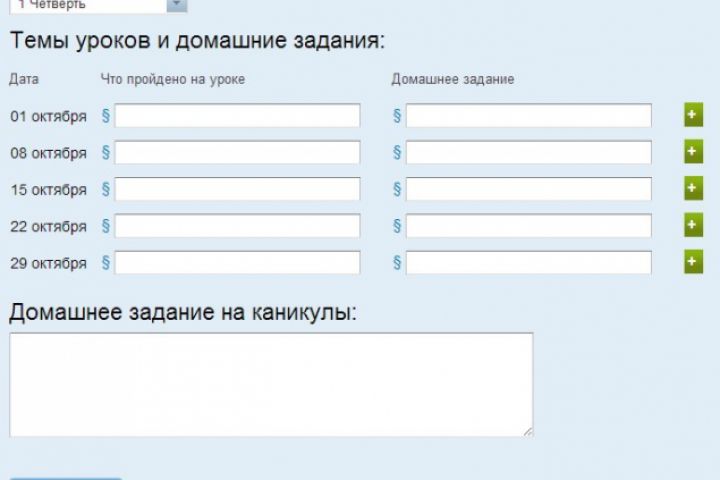This screenshot has width=720, height=480.
Task: Click green plus icon for 08 октября
Action: tap(693, 152)
